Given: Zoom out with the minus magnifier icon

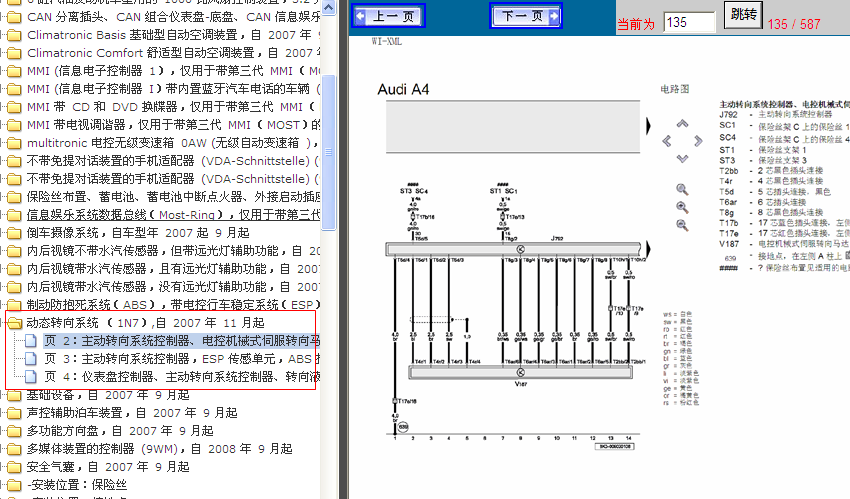Looking at the screenshot, I should point(682,225).
